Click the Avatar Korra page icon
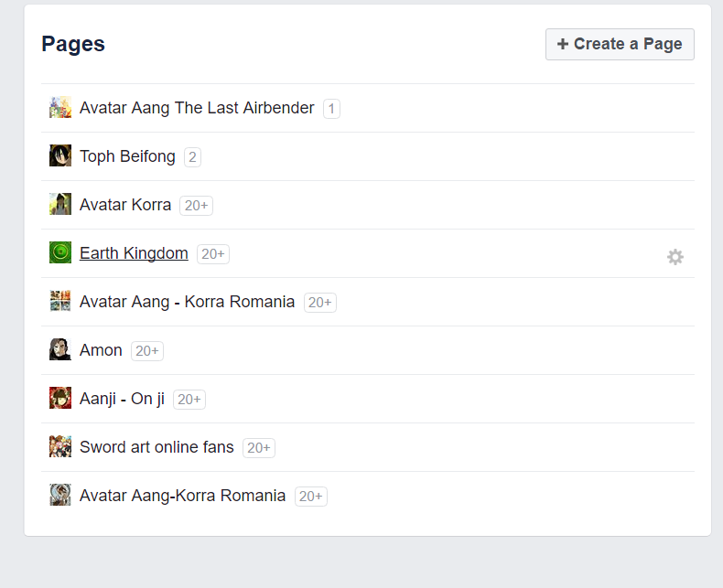The width and height of the screenshot is (723, 588). 60,205
